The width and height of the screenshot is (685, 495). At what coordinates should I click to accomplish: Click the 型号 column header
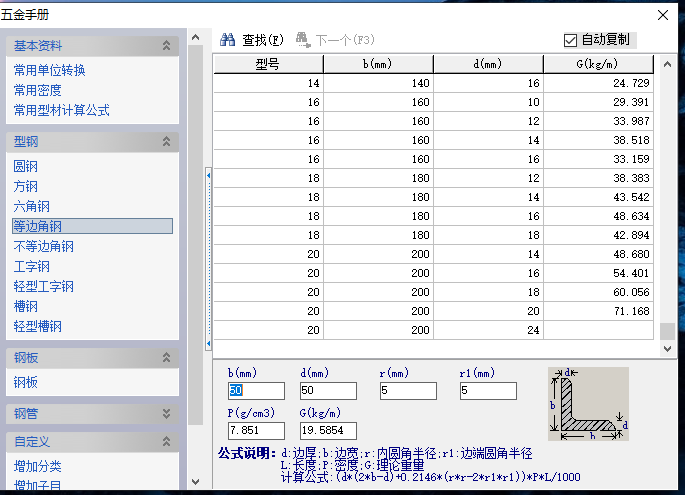point(268,64)
